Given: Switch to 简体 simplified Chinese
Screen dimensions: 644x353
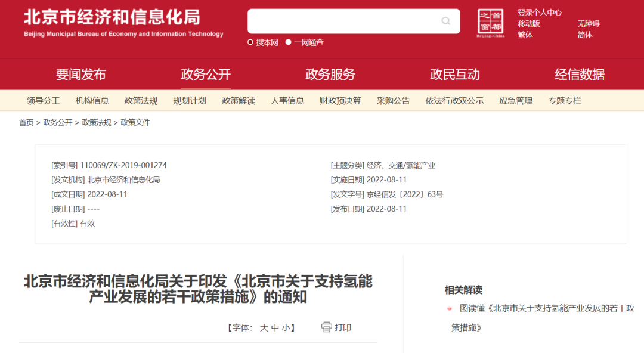Looking at the screenshot, I should (585, 35).
